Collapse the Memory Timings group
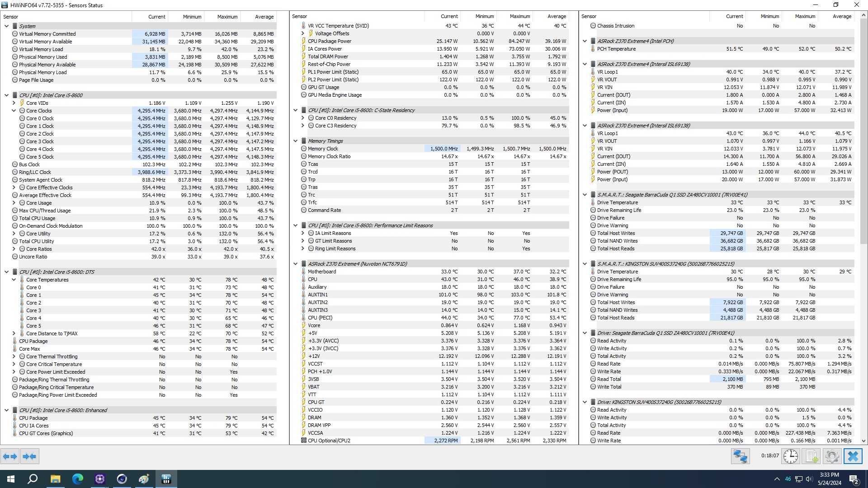This screenshot has width=868, height=488. (x=295, y=141)
